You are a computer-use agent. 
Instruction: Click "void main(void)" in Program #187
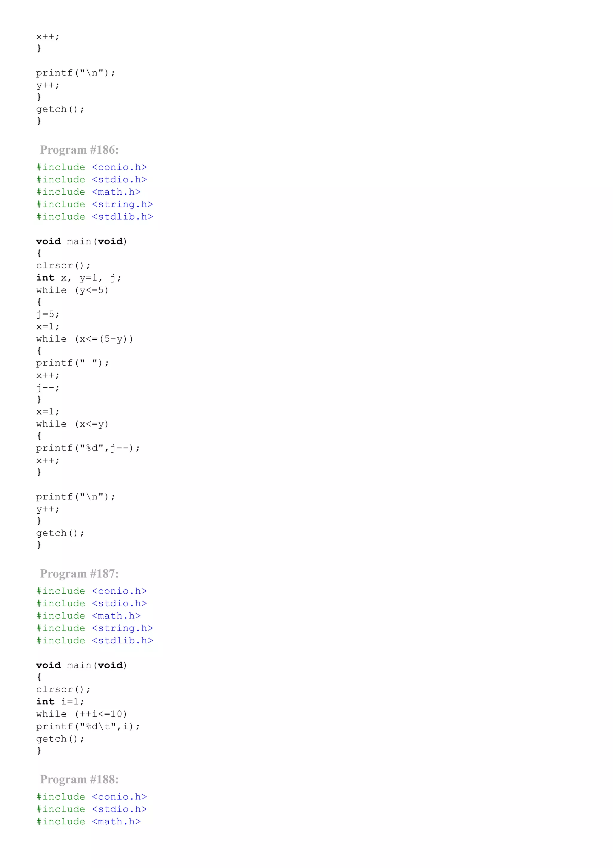pyautogui.click(x=82, y=665)
